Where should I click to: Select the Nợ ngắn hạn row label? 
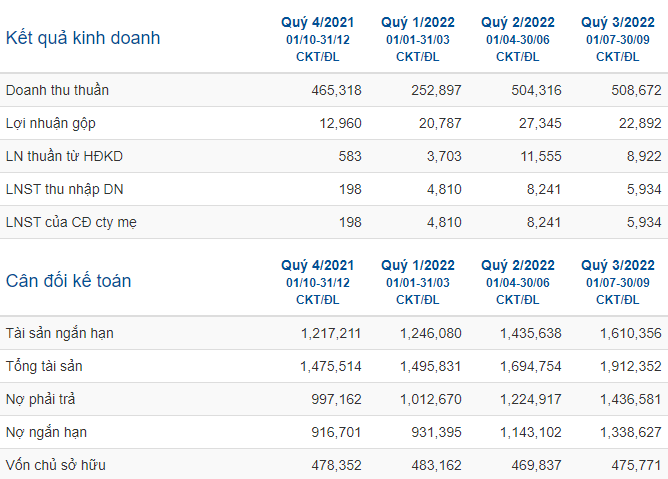(x=46, y=433)
